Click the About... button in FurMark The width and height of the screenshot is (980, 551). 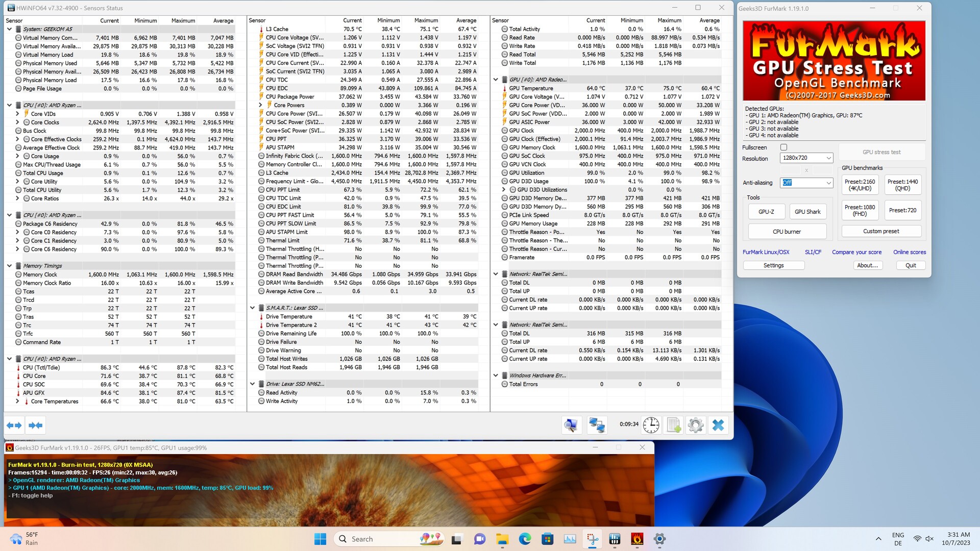(x=868, y=265)
